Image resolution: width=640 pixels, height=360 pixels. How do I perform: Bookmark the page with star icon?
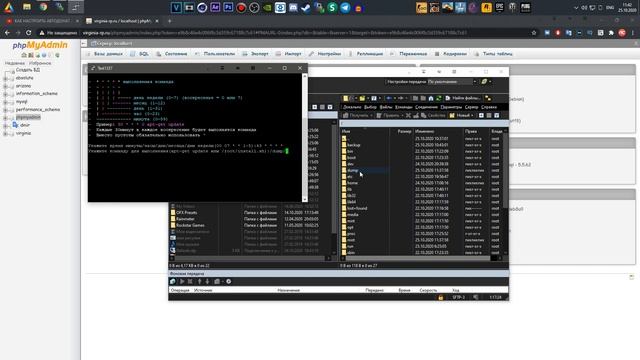click(x=533, y=33)
